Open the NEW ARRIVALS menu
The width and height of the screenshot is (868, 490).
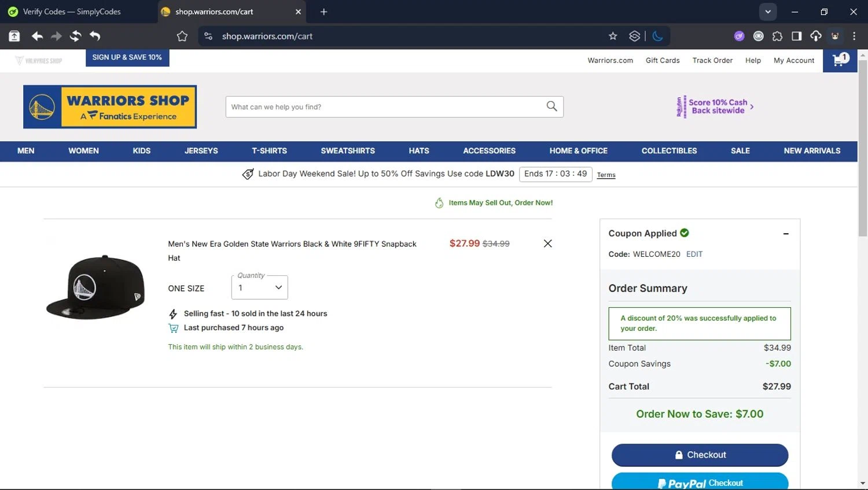coord(812,151)
